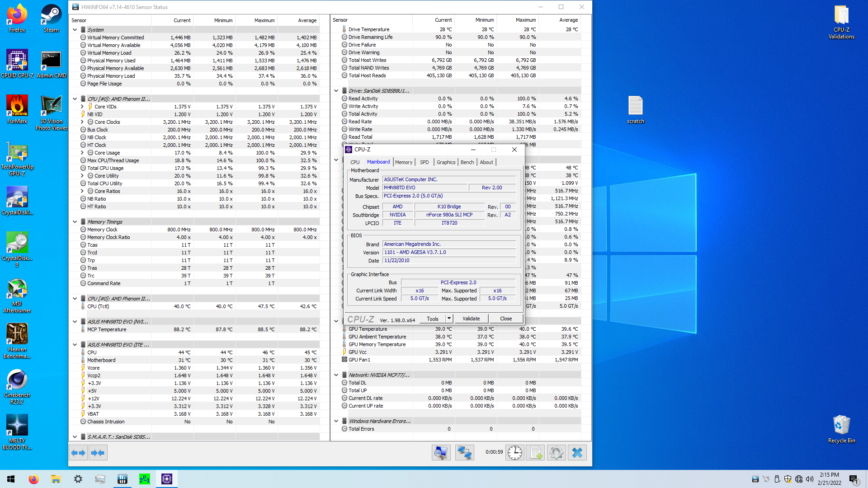Image resolution: width=868 pixels, height=488 pixels.
Task: Open Steam desktop shortcut
Action: click(x=51, y=18)
